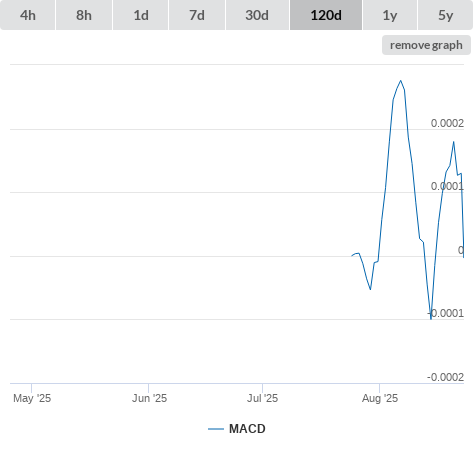The height and width of the screenshot is (455, 474).
Task: Select the 7d time range
Action: (197, 15)
